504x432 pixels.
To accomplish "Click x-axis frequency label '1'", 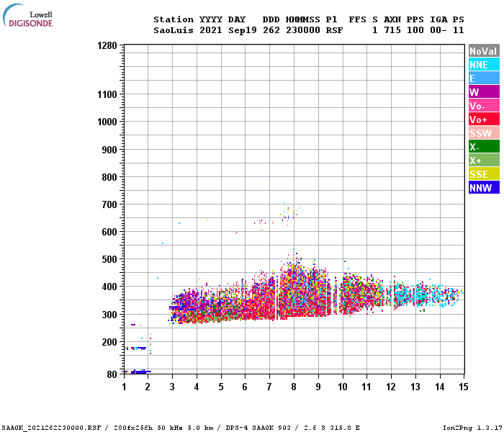I will tap(124, 387).
